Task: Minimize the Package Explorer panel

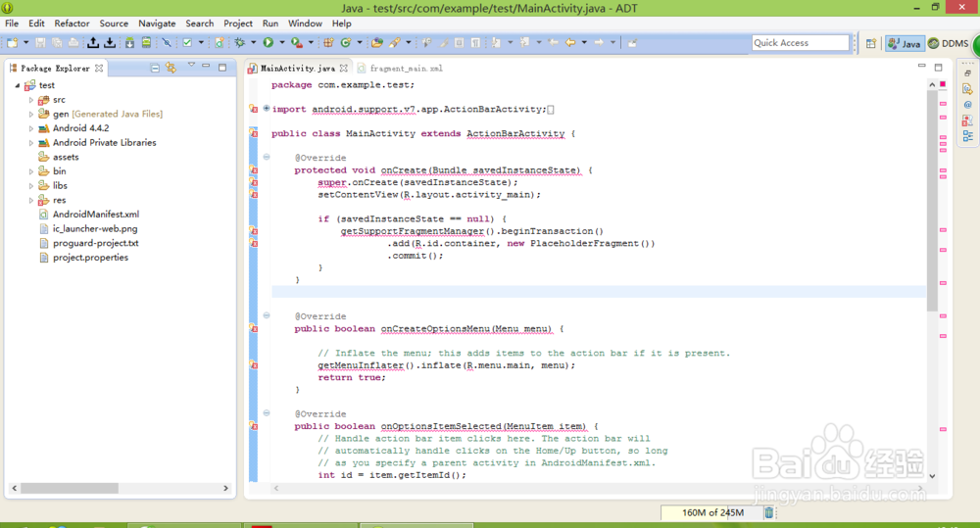Action: (206, 67)
